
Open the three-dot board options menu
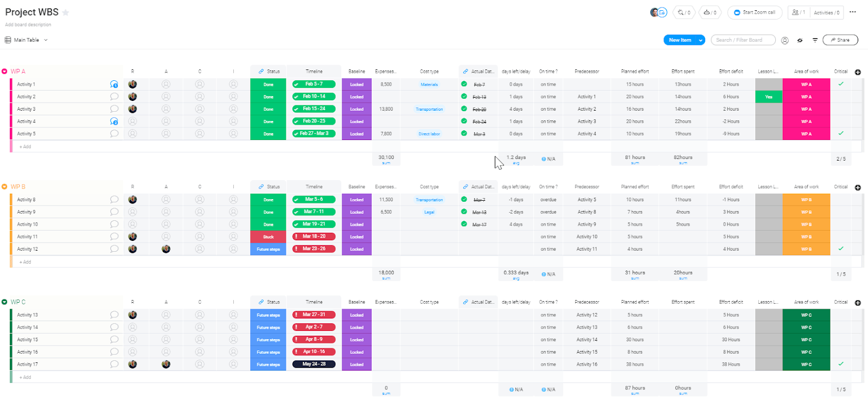tap(853, 12)
